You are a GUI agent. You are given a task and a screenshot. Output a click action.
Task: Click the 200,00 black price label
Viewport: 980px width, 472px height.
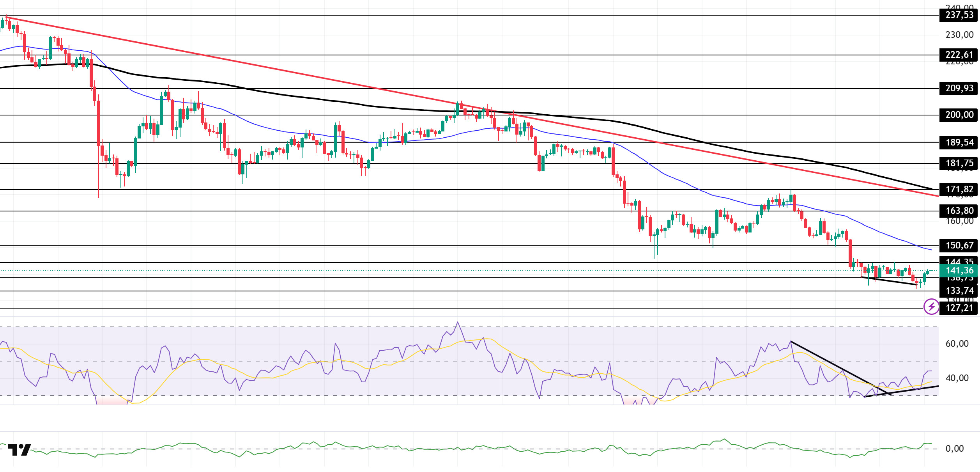pyautogui.click(x=959, y=115)
